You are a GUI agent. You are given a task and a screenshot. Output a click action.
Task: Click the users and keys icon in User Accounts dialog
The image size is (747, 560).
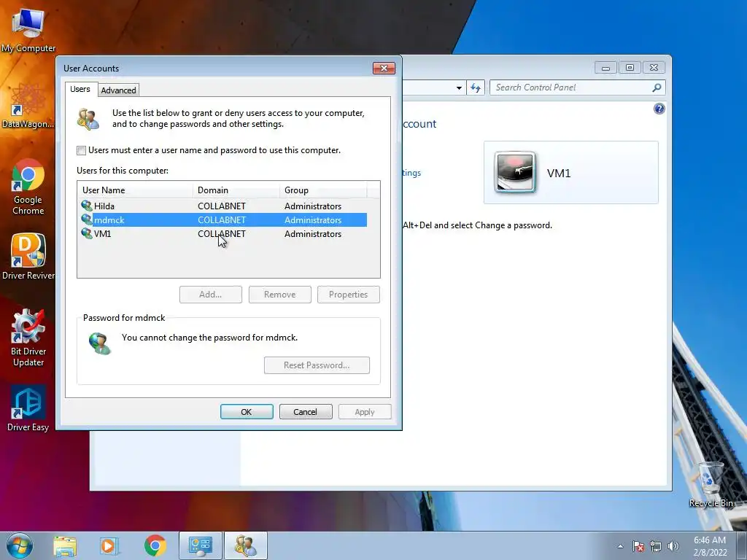[x=88, y=119]
